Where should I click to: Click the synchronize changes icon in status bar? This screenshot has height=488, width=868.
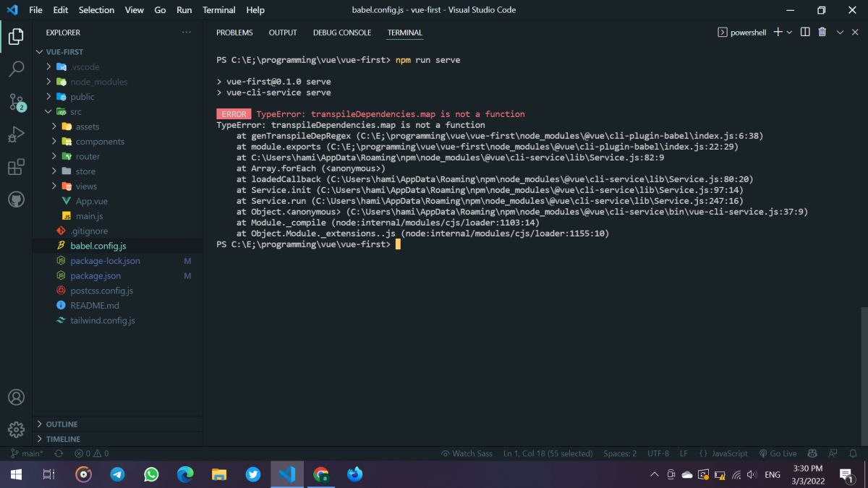pyautogui.click(x=59, y=453)
